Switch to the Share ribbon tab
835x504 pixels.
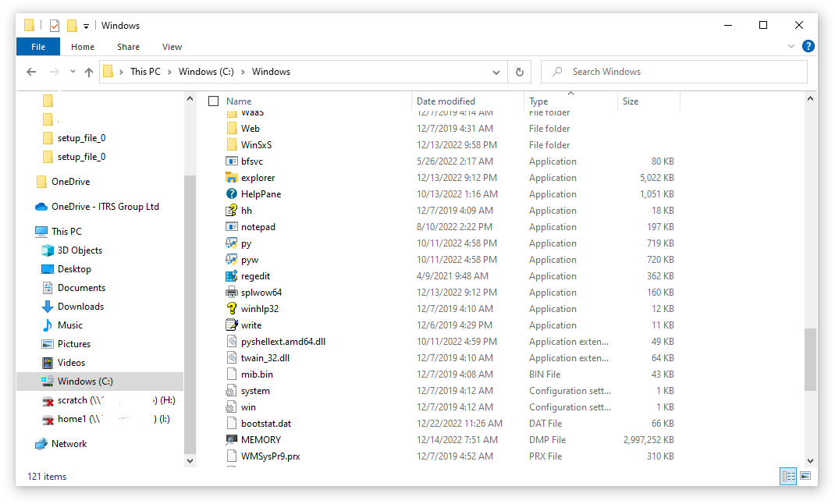coord(128,47)
